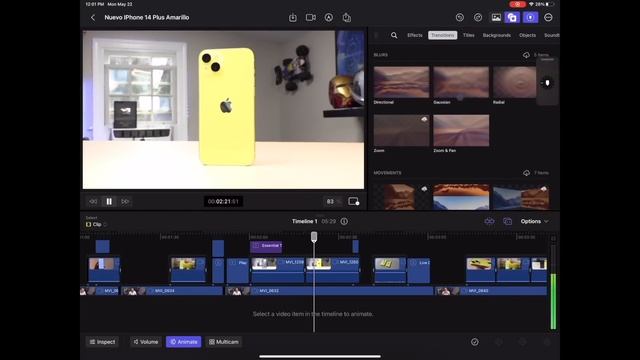640x360 pixels.
Task: Click the playhead handle on the ruler
Action: (x=314, y=237)
